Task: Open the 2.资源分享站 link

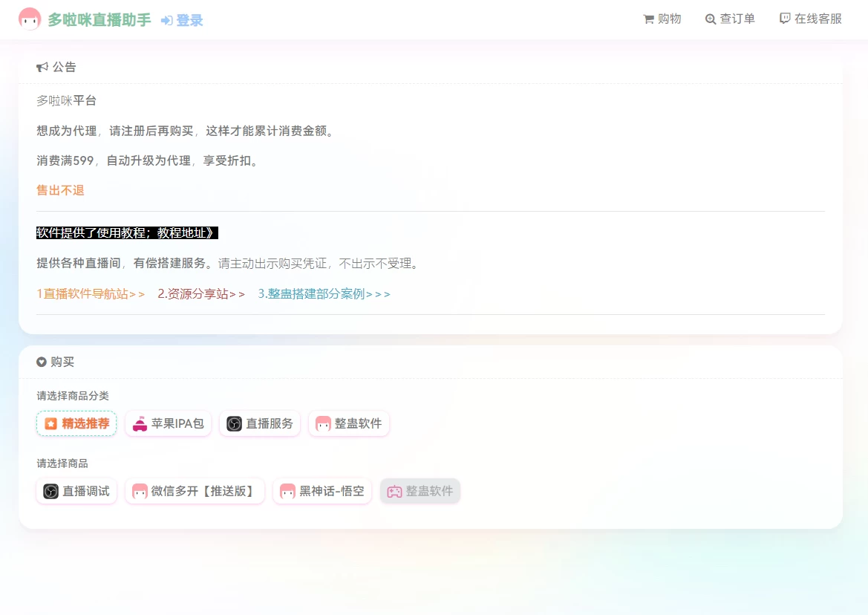Action: pyautogui.click(x=201, y=294)
